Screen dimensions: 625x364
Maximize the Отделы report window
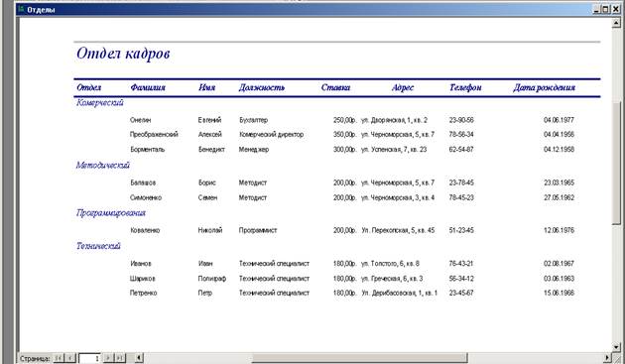[606, 9]
